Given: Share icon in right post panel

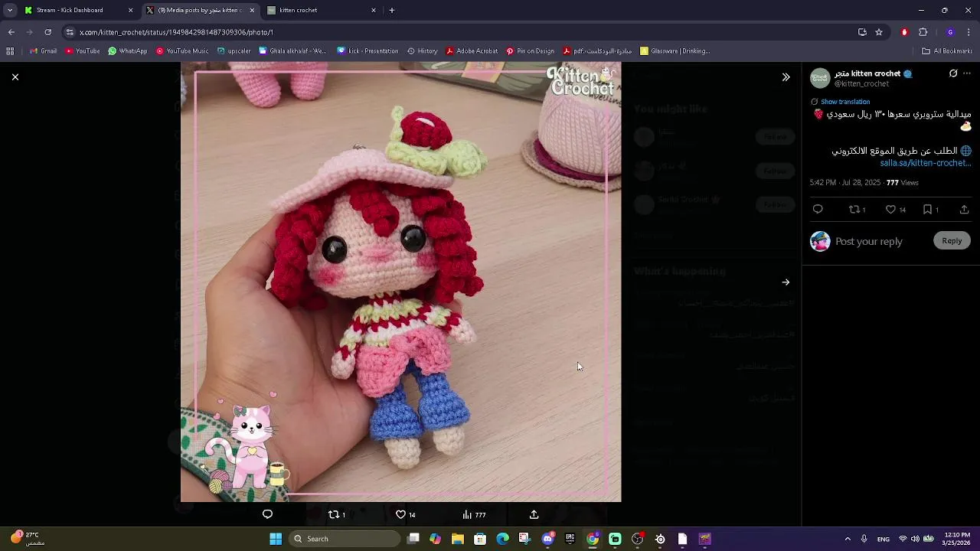Looking at the screenshot, I should [964, 210].
